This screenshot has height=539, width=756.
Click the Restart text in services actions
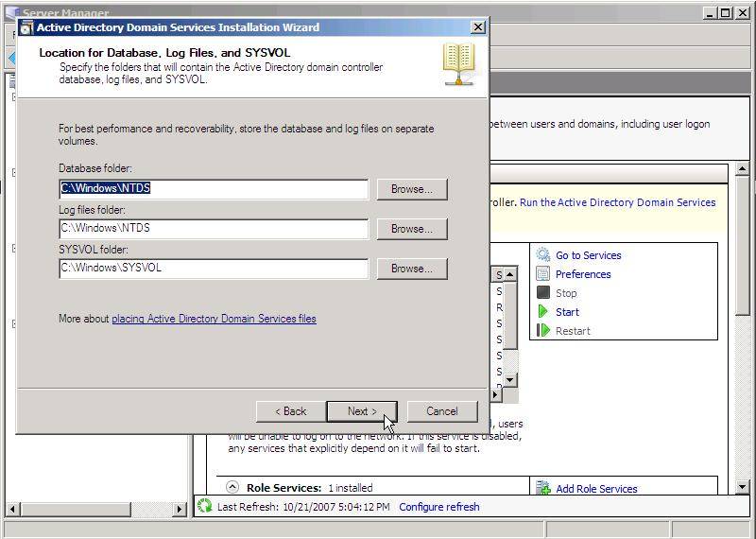[573, 331]
